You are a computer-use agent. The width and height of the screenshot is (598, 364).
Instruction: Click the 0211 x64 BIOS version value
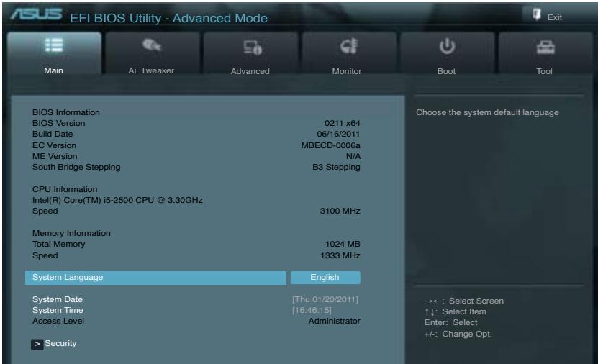tap(342, 123)
